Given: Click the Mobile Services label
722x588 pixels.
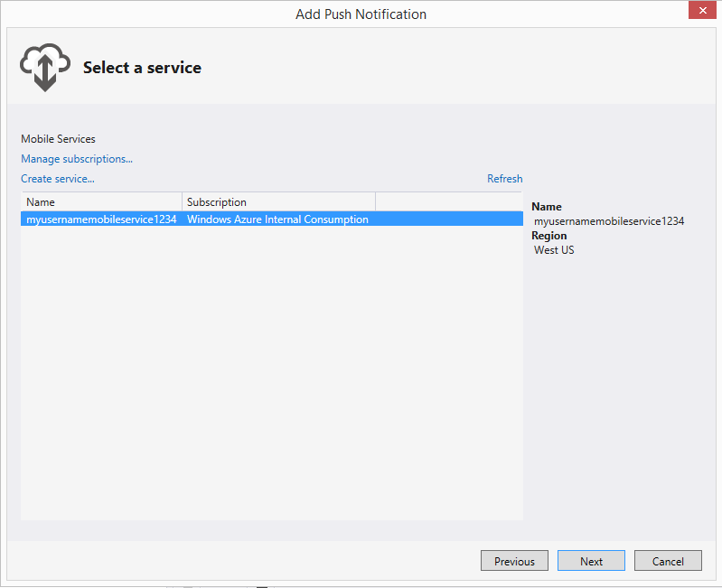Looking at the screenshot, I should (x=58, y=139).
